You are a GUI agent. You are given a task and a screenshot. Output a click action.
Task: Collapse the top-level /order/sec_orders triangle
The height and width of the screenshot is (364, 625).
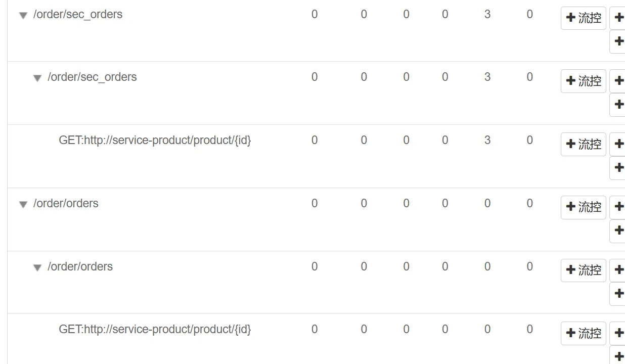[23, 16]
